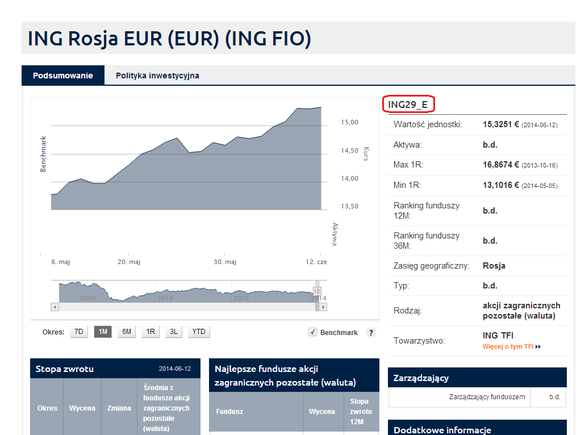
Task: Click the Rosja geographic range value
Action: pyautogui.click(x=494, y=266)
